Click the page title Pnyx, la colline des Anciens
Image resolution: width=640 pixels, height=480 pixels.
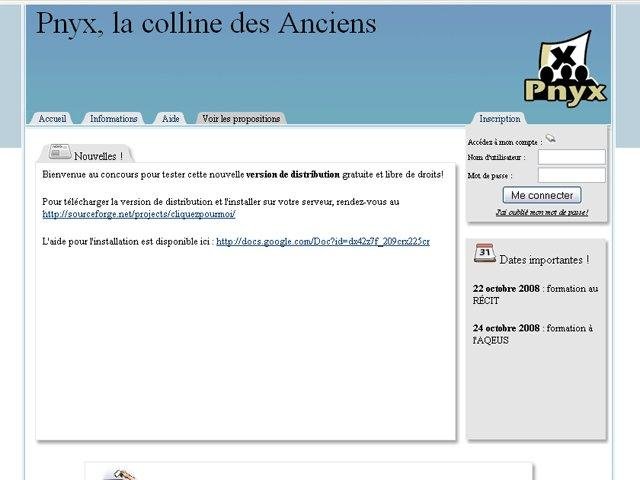(x=206, y=23)
